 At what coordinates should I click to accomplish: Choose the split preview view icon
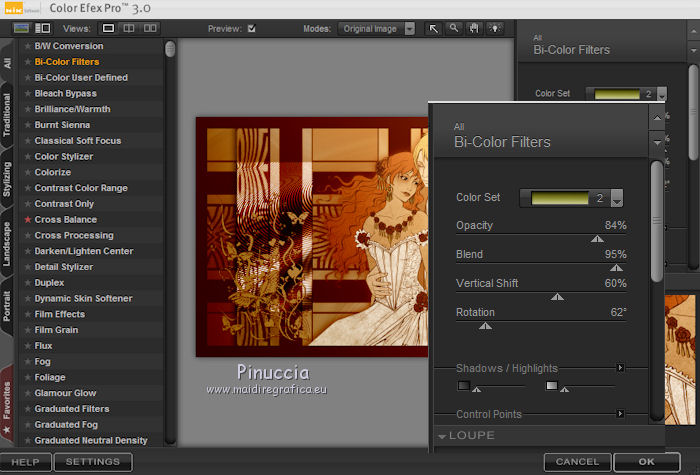pos(128,28)
